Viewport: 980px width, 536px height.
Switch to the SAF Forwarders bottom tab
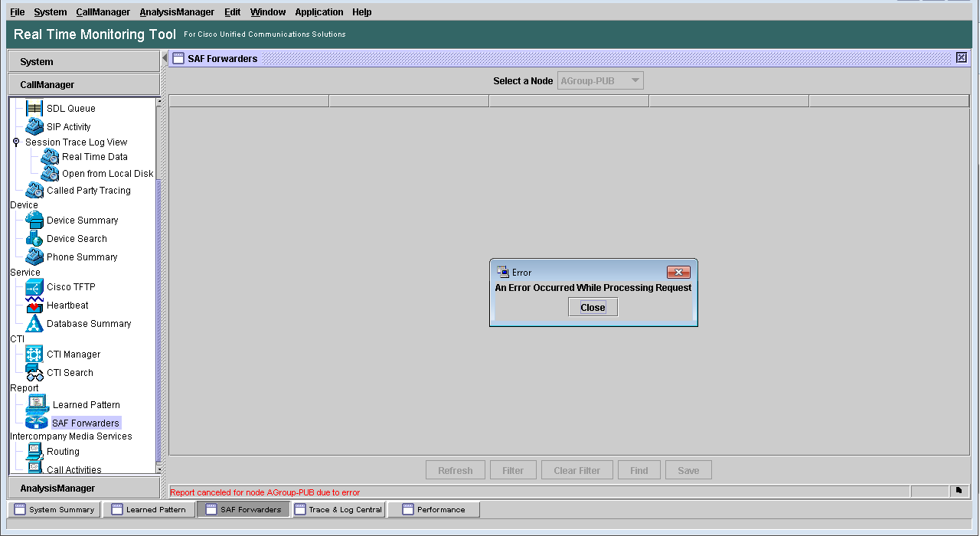243,509
